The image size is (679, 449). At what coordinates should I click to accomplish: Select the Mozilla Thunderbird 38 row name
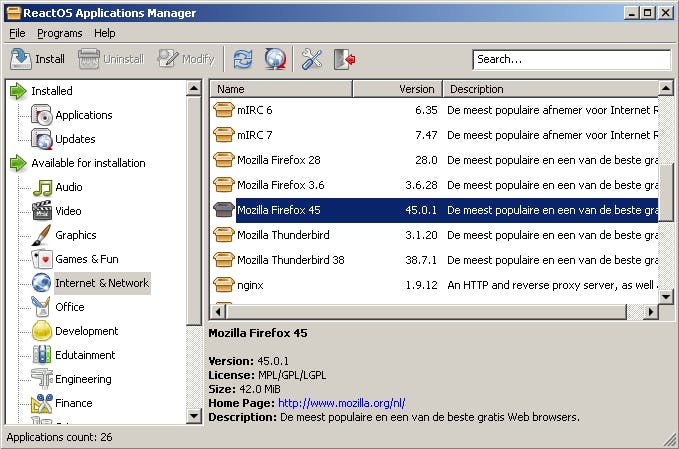pyautogui.click(x=291, y=260)
